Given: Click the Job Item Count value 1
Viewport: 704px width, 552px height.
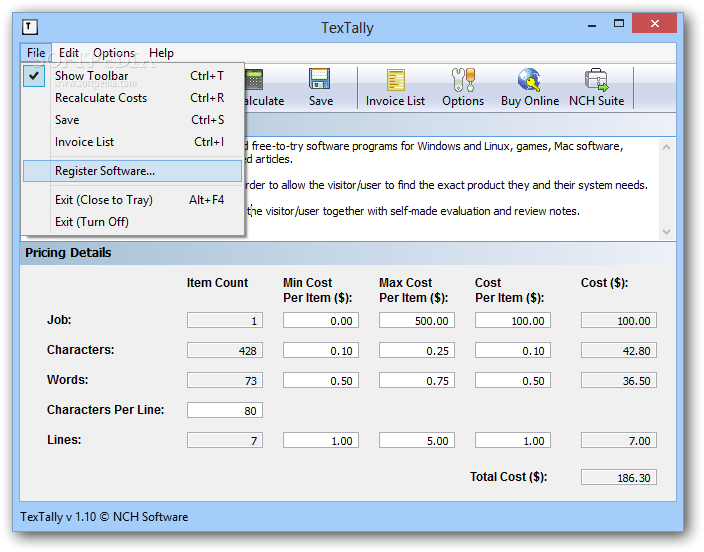Looking at the screenshot, I should pos(224,321).
